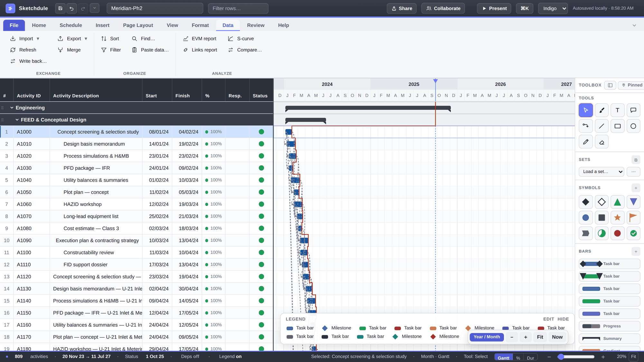
Task: Open the Review tab
Action: pos(256,25)
